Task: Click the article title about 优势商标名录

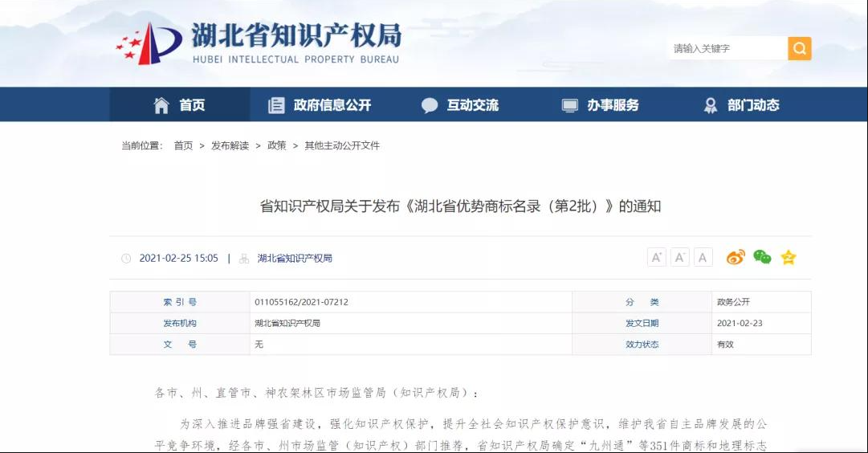Action: 460,206
